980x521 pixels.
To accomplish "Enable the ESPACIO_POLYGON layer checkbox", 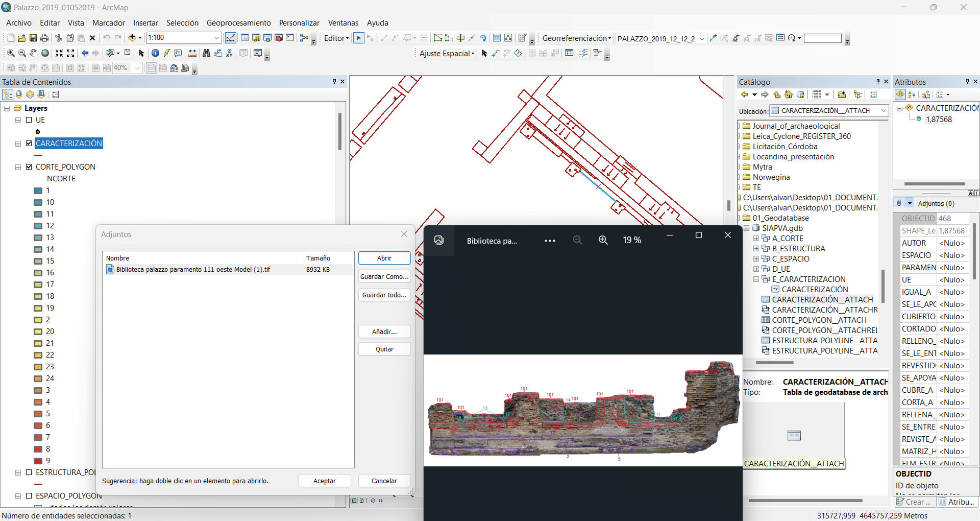I will [29, 496].
